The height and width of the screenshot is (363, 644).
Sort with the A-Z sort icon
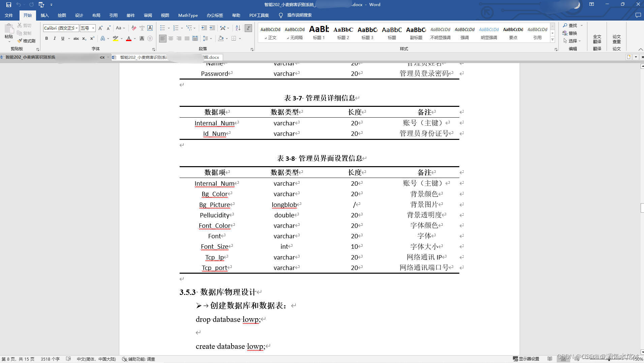(x=238, y=28)
